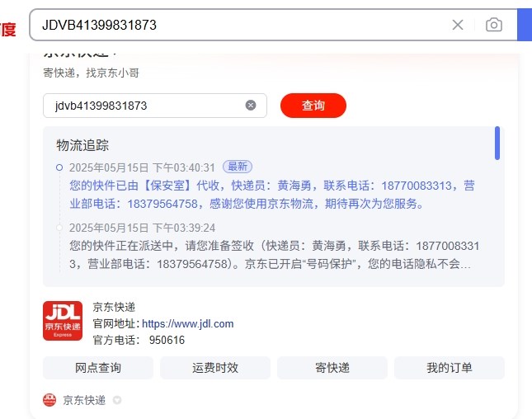
Task: Click the 物流追踪 heading
Action: (82, 145)
